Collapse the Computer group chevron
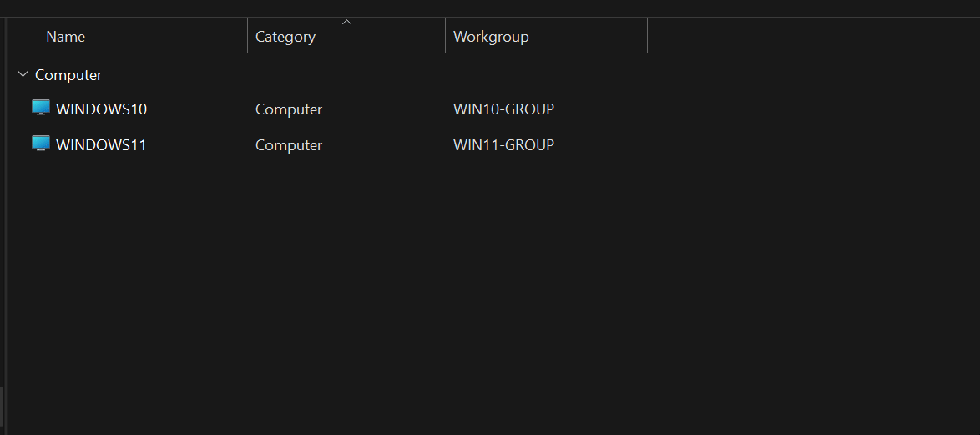Viewport: 980px width, 435px height. [x=23, y=74]
